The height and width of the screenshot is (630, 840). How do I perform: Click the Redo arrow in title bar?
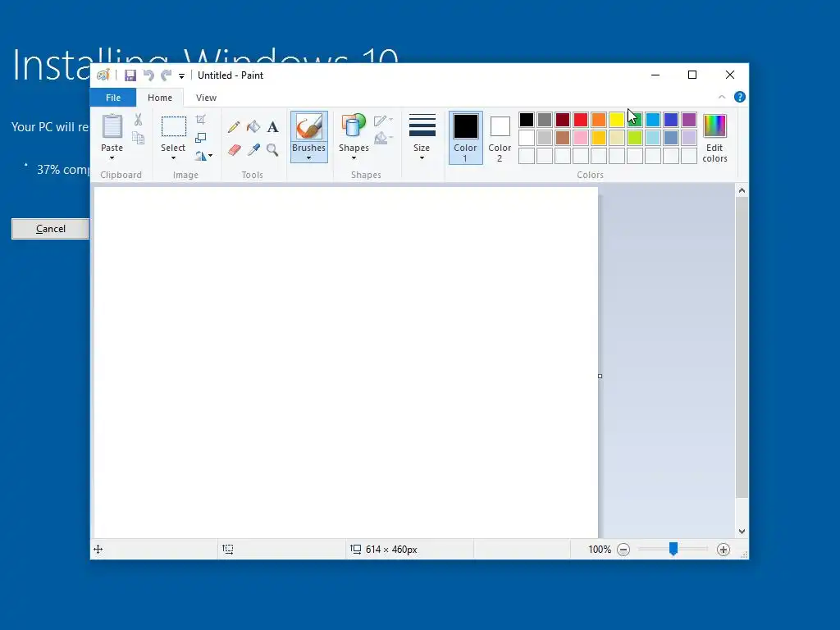(x=166, y=75)
